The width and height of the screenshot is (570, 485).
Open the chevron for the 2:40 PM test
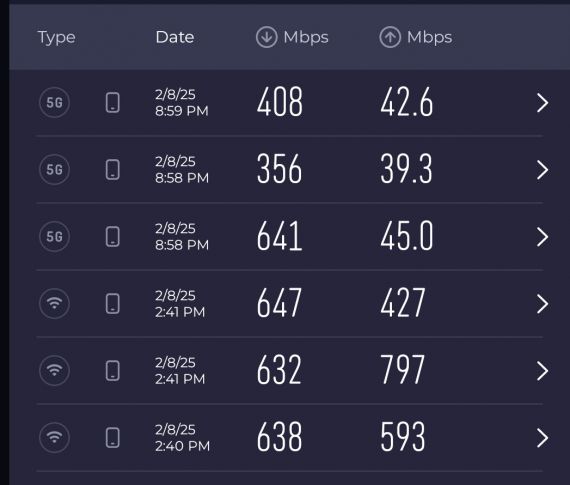point(542,438)
